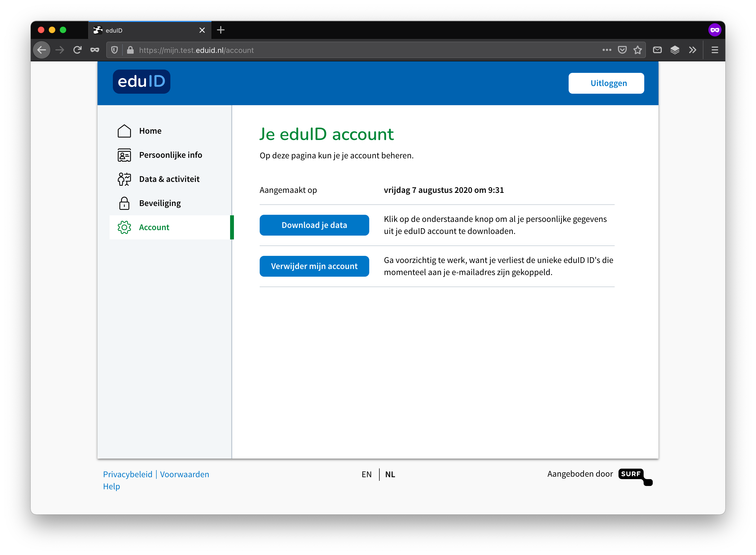
Task: Open the Privacybeleid link
Action: point(128,474)
